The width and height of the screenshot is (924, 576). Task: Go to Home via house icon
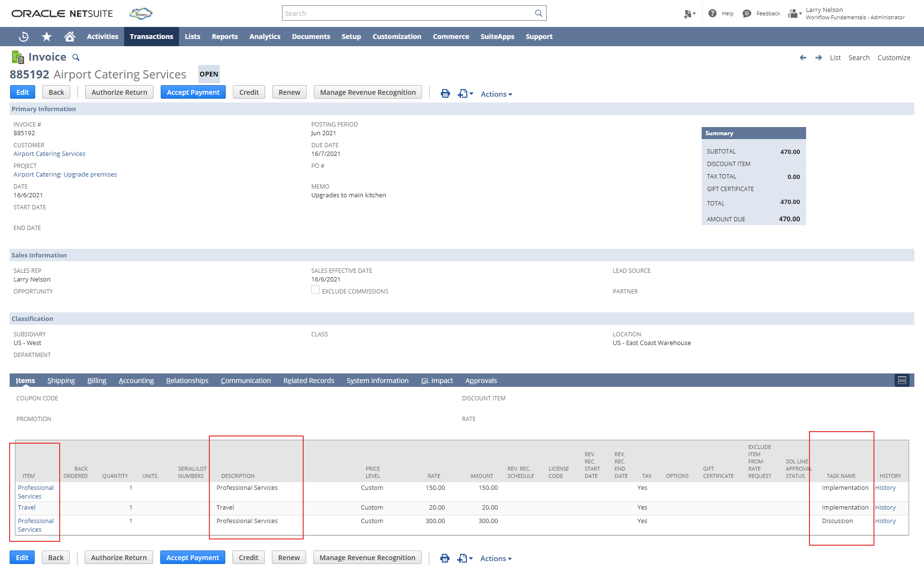coord(70,37)
